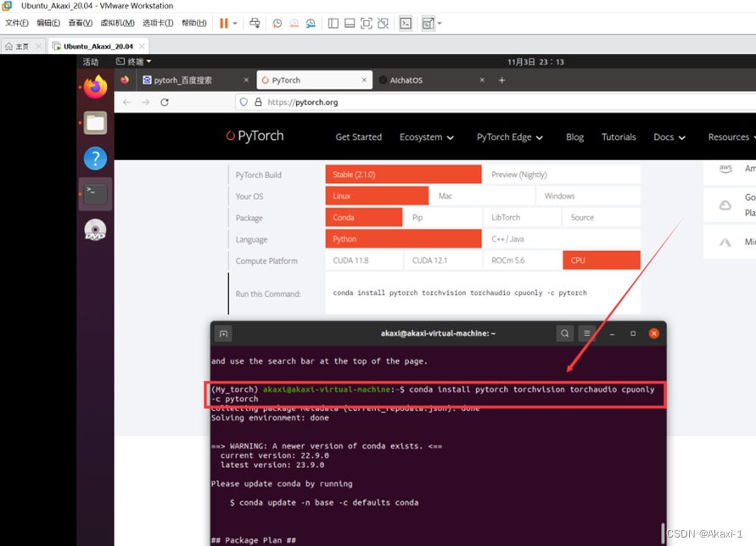Image resolution: width=756 pixels, height=546 pixels.
Task: Select CUDA 11.8 compute platform
Action: click(x=364, y=260)
